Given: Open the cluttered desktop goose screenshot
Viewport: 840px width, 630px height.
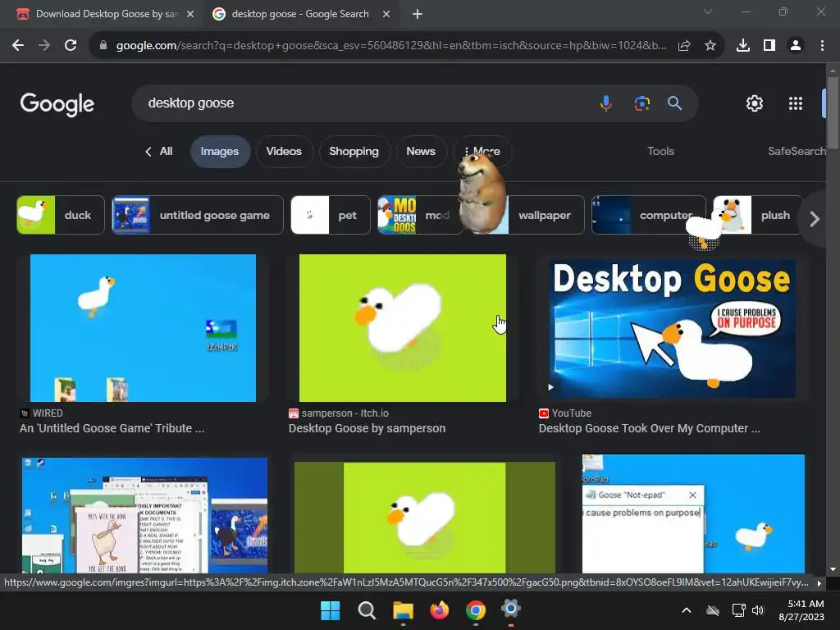Looking at the screenshot, I should click(144, 515).
